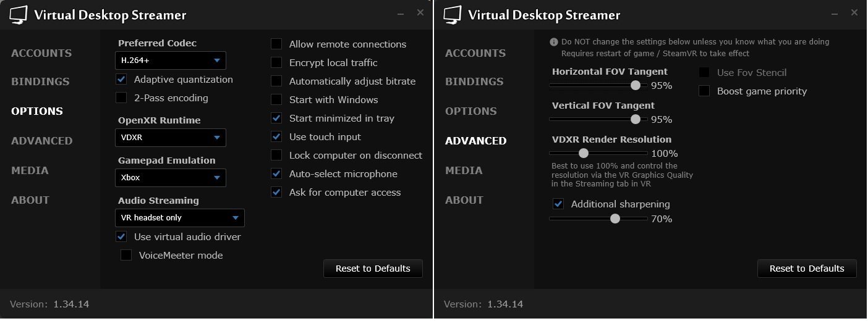Switch to BINDINGS tab in the Options window

coord(40,81)
